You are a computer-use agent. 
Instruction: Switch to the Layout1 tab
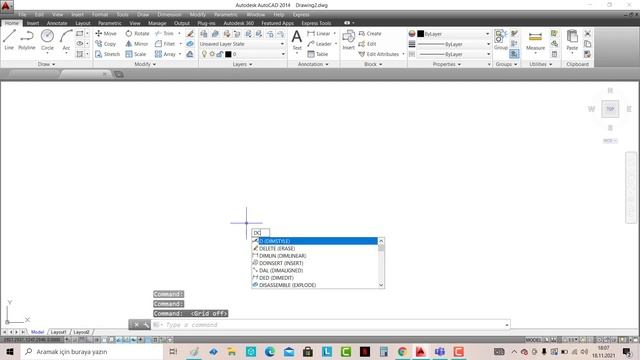click(x=58, y=332)
